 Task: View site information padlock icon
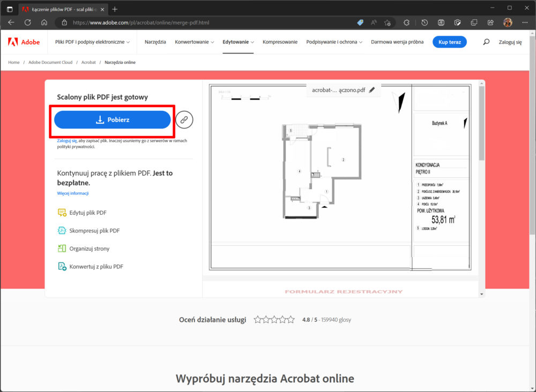pos(64,22)
